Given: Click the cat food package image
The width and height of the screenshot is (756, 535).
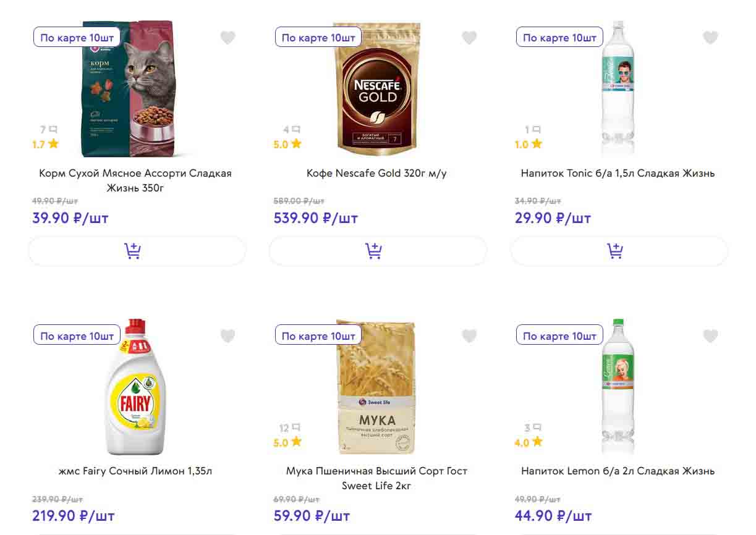Looking at the screenshot, I should [130, 90].
